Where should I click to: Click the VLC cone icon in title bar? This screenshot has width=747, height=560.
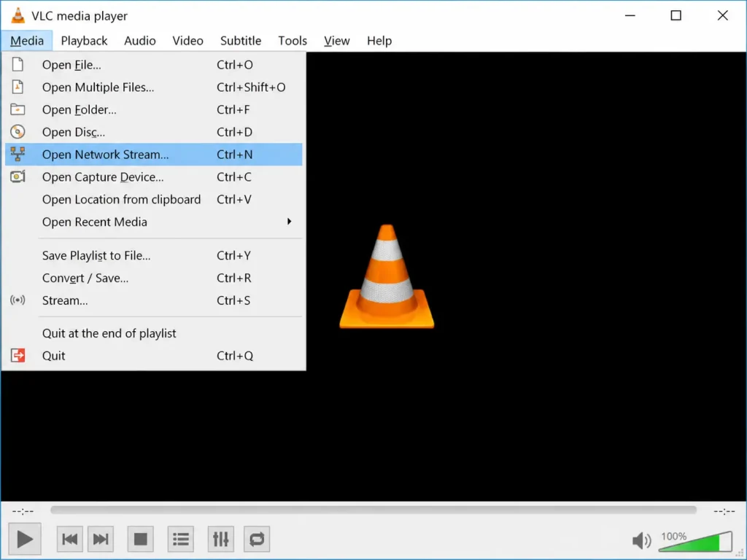pos(18,15)
